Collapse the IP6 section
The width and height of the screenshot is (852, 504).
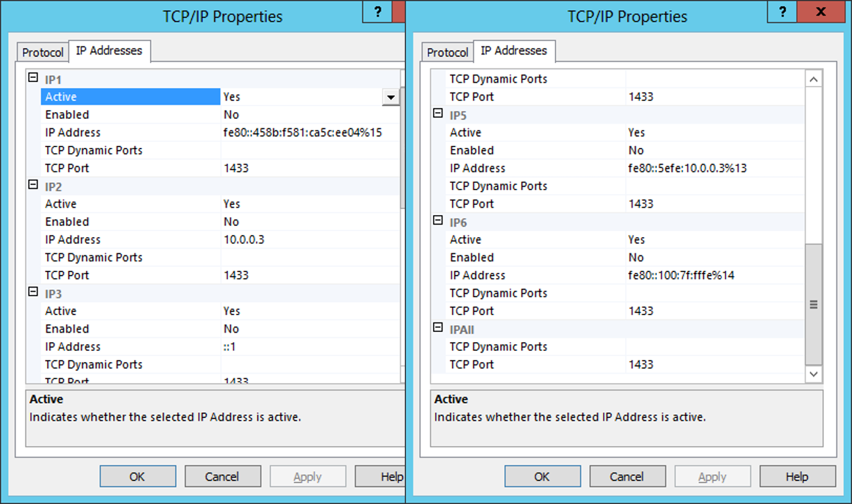[436, 221]
